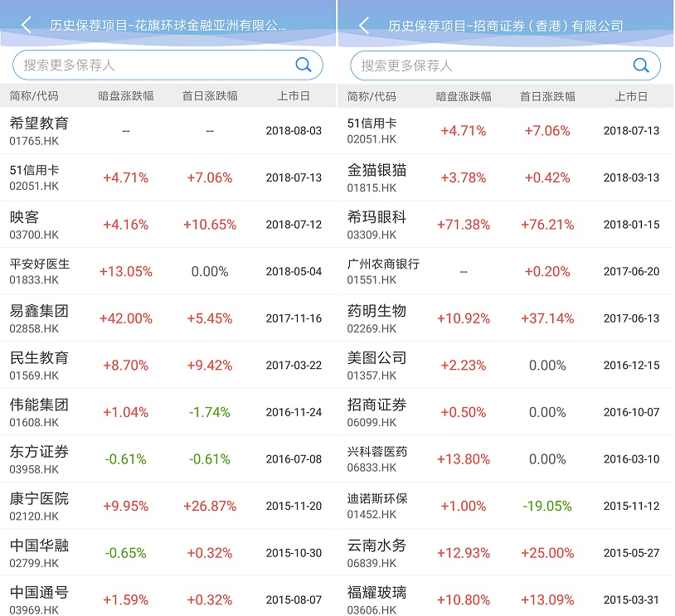Open 51信用卡 row in right panel
675x616 pixels.
pos(506,130)
